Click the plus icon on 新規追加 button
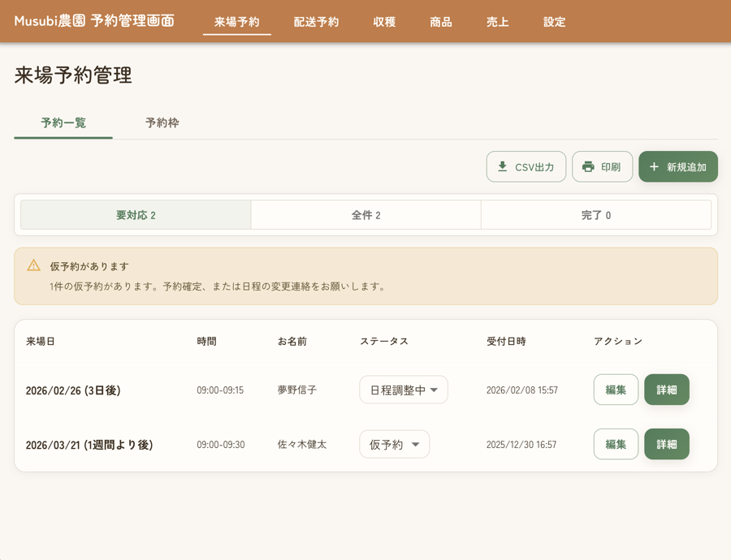Screen dimensions: 731x560 654,166
